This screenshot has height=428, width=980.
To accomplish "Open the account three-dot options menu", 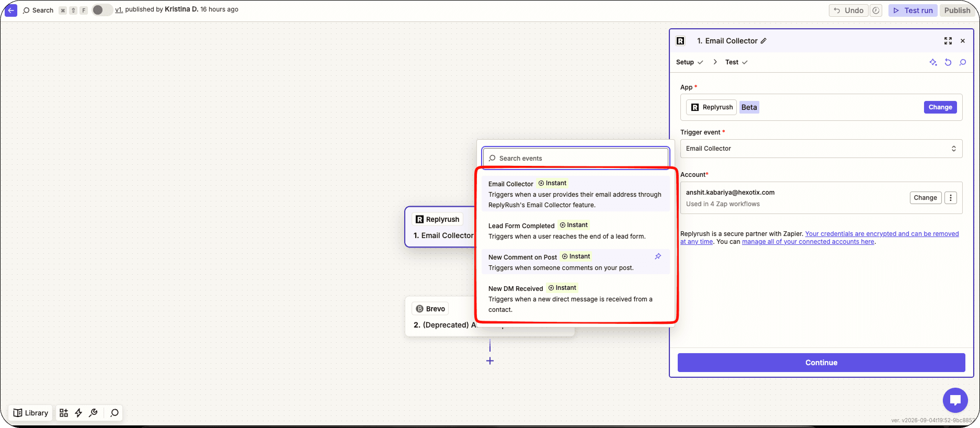I will (x=951, y=198).
